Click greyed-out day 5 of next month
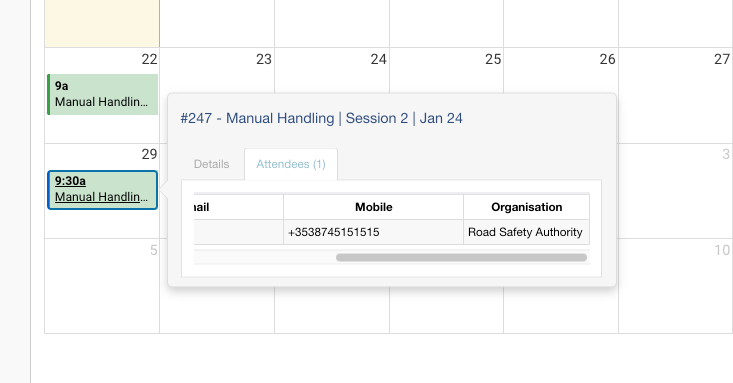The width and height of the screenshot is (733, 383). (153, 250)
